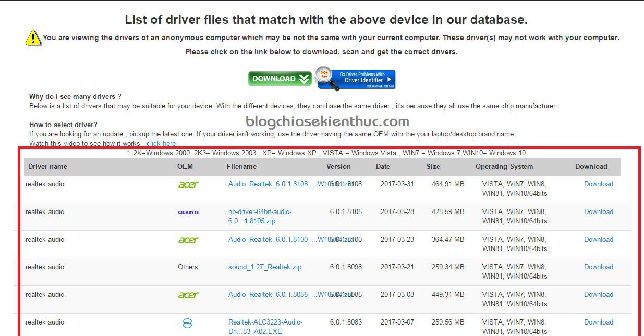Click the underlined 'may not work' text
This screenshot has width=644, height=336.
pyautogui.click(x=522, y=38)
